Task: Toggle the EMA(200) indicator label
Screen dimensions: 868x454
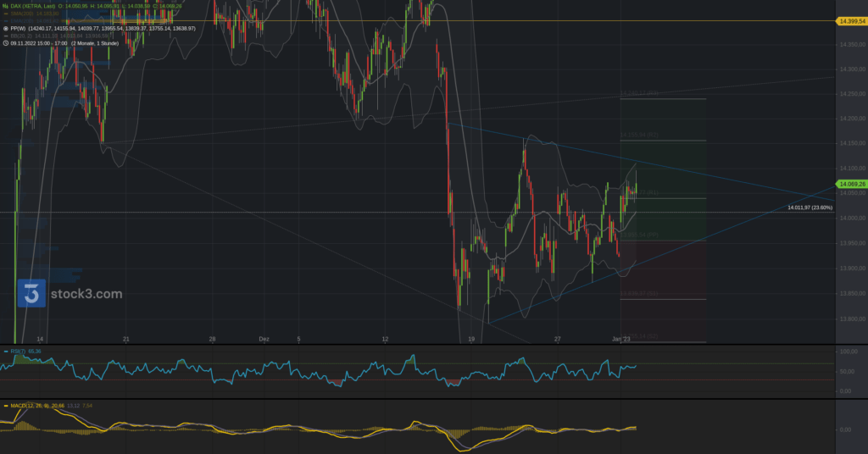Action: [x=23, y=21]
